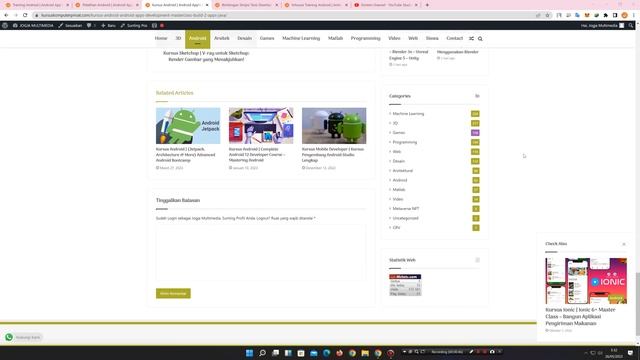Switch to Dosbim Channel YouTube Studio tab
The height and width of the screenshot is (360, 640).
tap(386, 5)
